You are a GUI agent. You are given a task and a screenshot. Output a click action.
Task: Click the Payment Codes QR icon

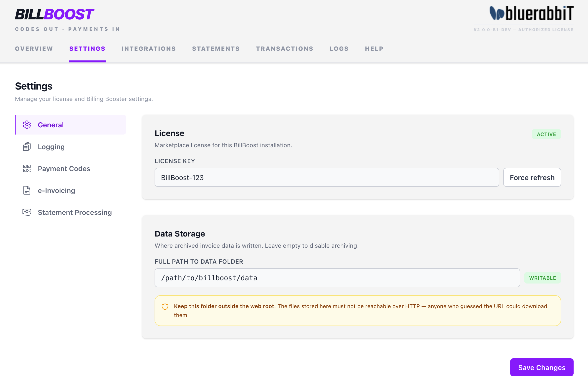pos(27,168)
